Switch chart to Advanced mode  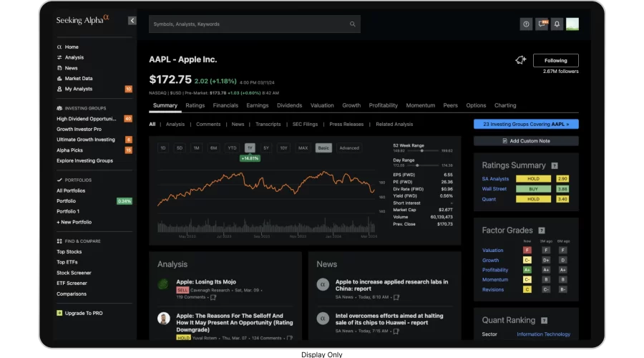click(x=349, y=148)
